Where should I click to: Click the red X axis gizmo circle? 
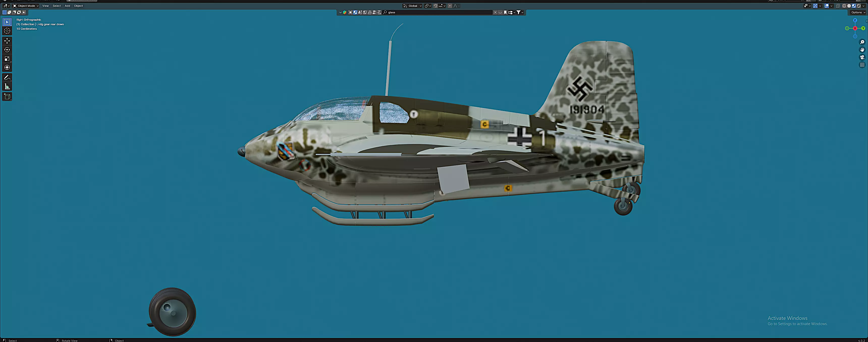point(855,28)
